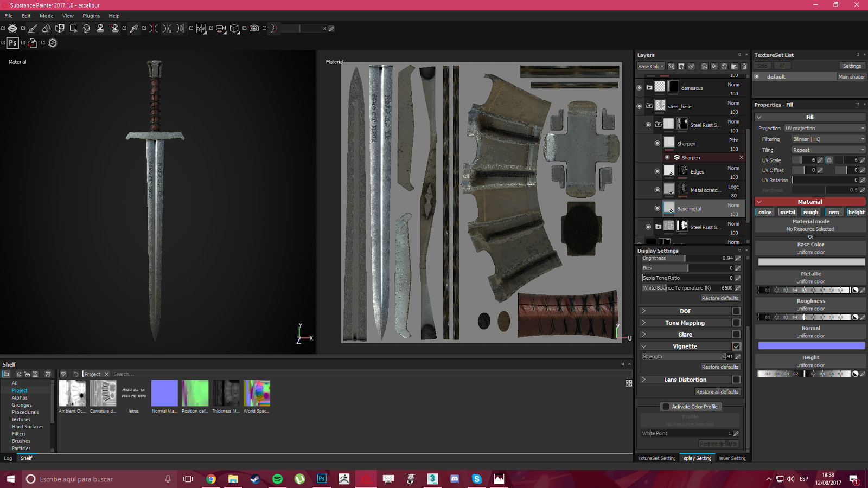Screen dimensions: 868x488
Task: Delete layer with the trash icon
Action: click(744, 66)
